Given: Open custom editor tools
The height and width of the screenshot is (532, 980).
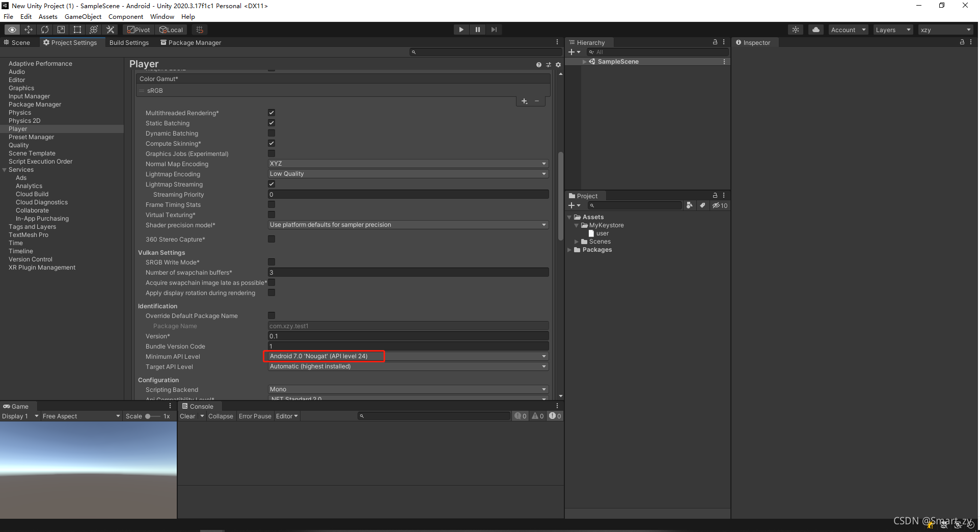Looking at the screenshot, I should click(110, 30).
